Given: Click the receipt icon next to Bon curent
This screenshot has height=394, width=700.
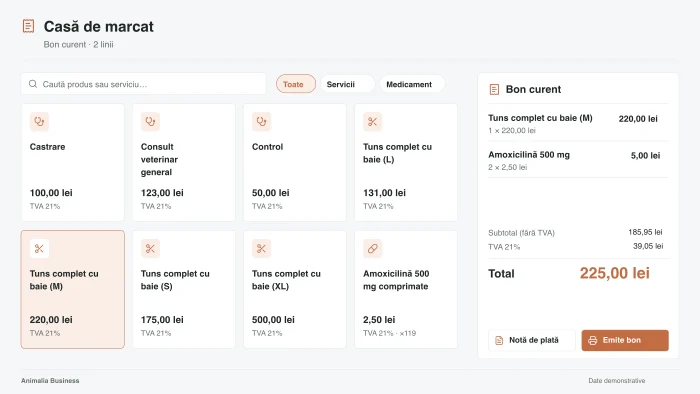Looking at the screenshot, I should pos(494,89).
